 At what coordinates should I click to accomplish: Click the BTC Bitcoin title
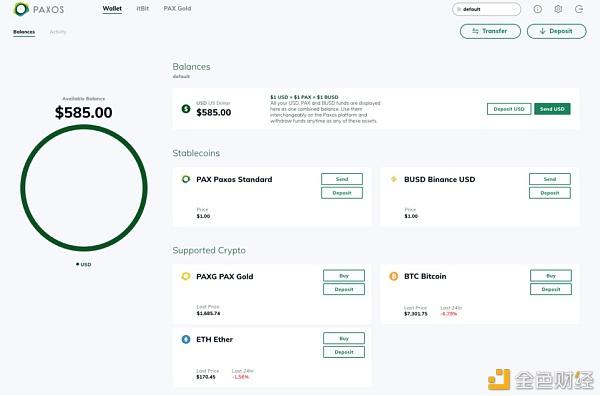point(425,276)
